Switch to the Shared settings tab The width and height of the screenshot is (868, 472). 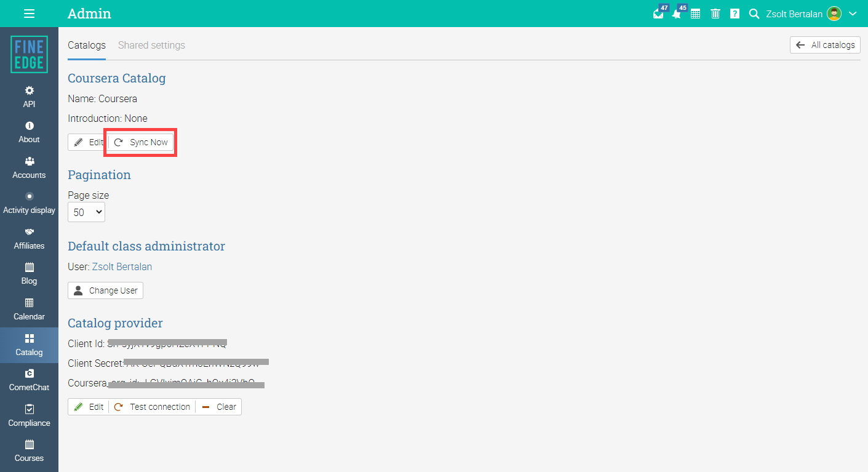click(x=151, y=45)
